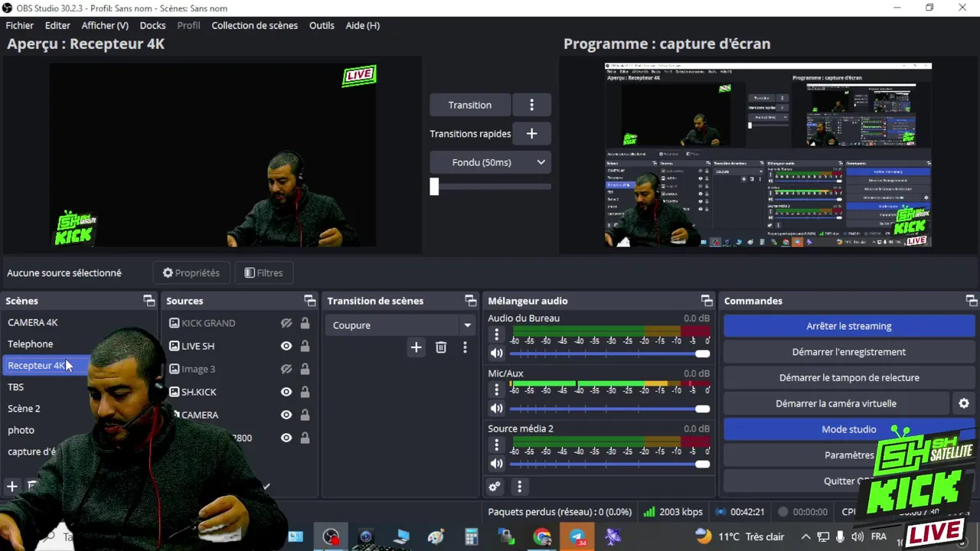The image size is (980, 551).
Task: Configure virtual camera with gear icon
Action: [964, 403]
